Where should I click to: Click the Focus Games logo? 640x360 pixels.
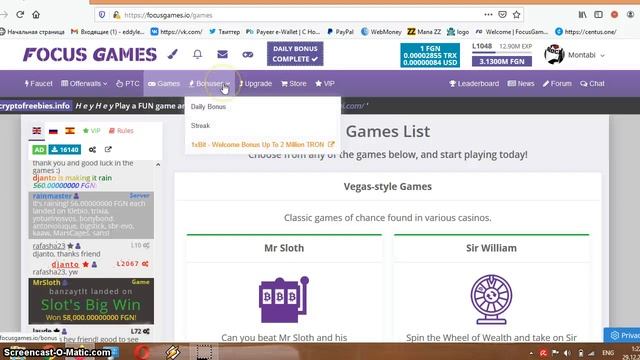coord(90,54)
